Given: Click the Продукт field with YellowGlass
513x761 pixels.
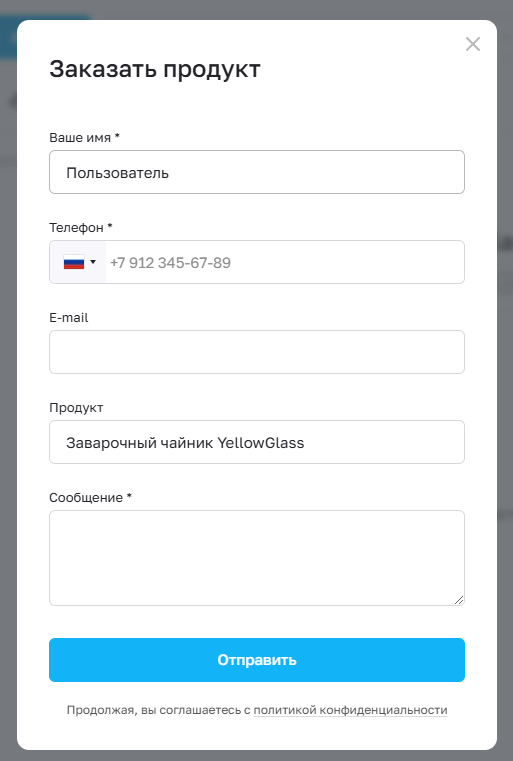Looking at the screenshot, I should [x=257, y=442].
